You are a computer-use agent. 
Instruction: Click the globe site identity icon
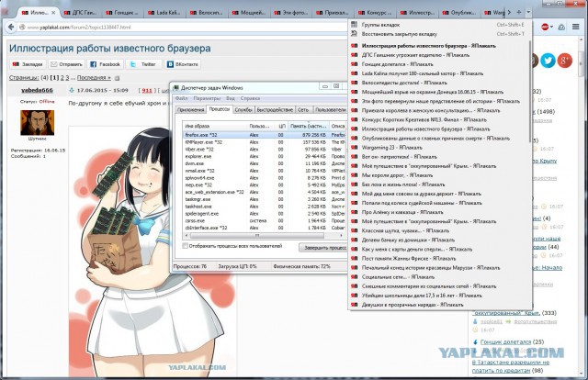(22, 27)
